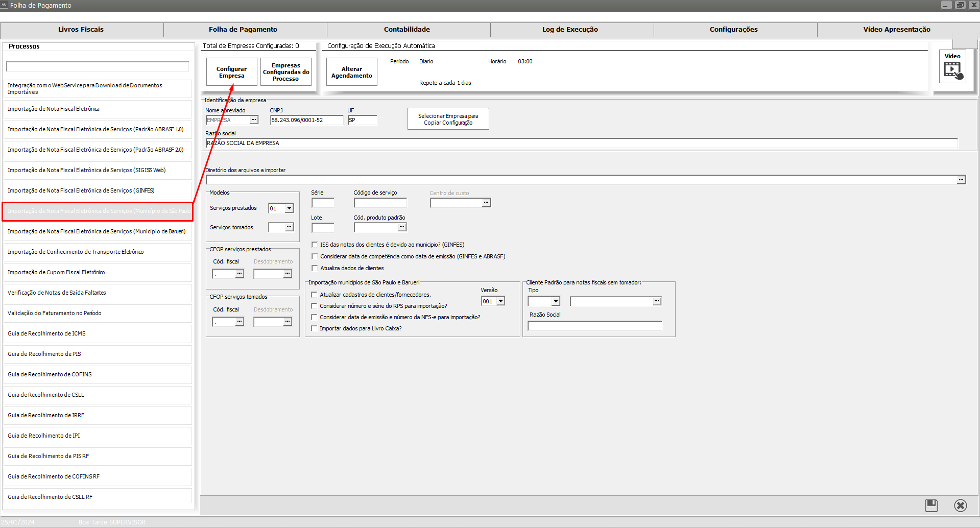The image size is (980, 528).
Task: Open the Contabilidade tab
Action: click(x=407, y=30)
